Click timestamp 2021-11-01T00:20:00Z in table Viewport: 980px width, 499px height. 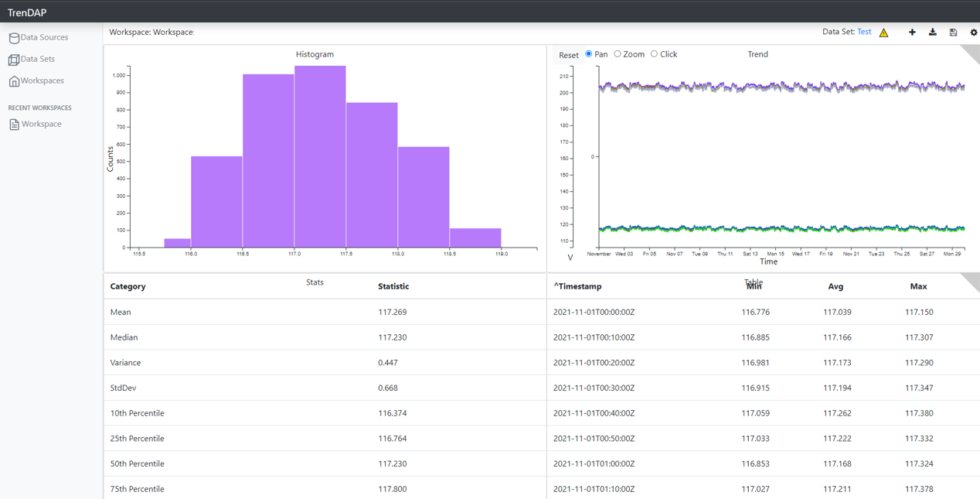[x=594, y=363]
